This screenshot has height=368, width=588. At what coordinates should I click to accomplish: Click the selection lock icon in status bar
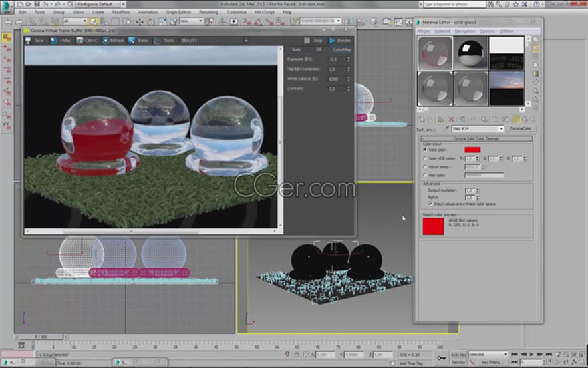click(297, 354)
